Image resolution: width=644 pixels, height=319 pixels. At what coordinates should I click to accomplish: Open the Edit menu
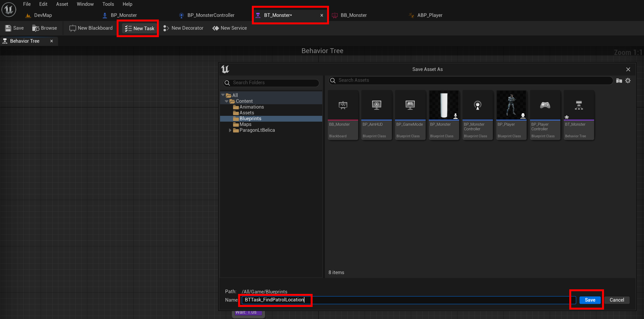click(43, 4)
